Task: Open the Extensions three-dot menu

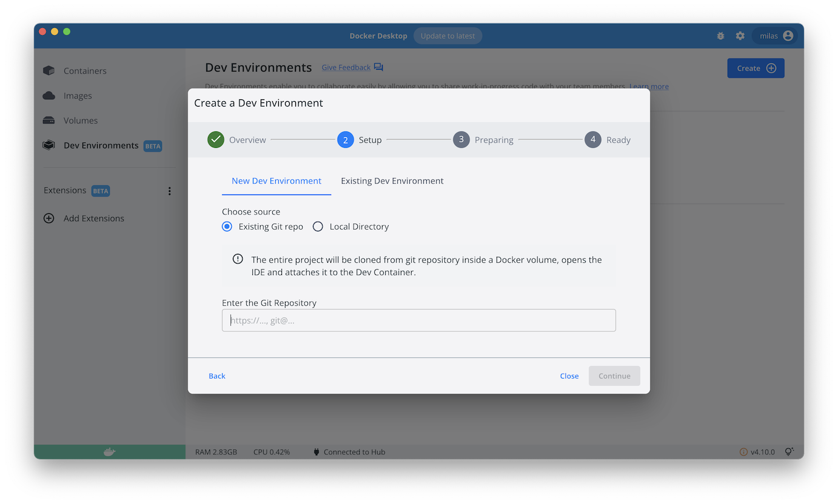Action: pos(170,190)
